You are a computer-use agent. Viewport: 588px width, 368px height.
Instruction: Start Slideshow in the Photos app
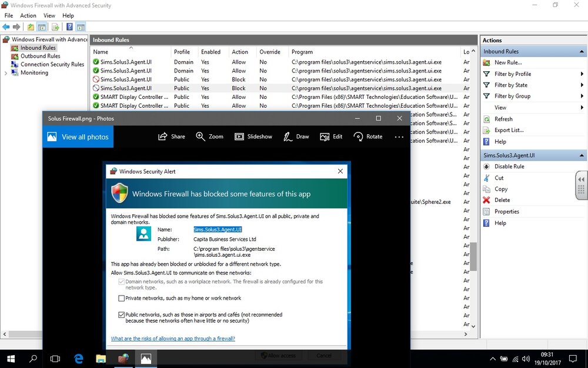point(253,137)
